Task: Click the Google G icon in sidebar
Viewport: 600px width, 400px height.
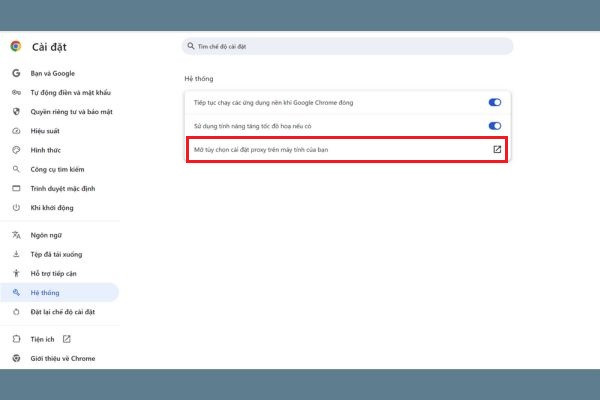Action: [x=16, y=73]
